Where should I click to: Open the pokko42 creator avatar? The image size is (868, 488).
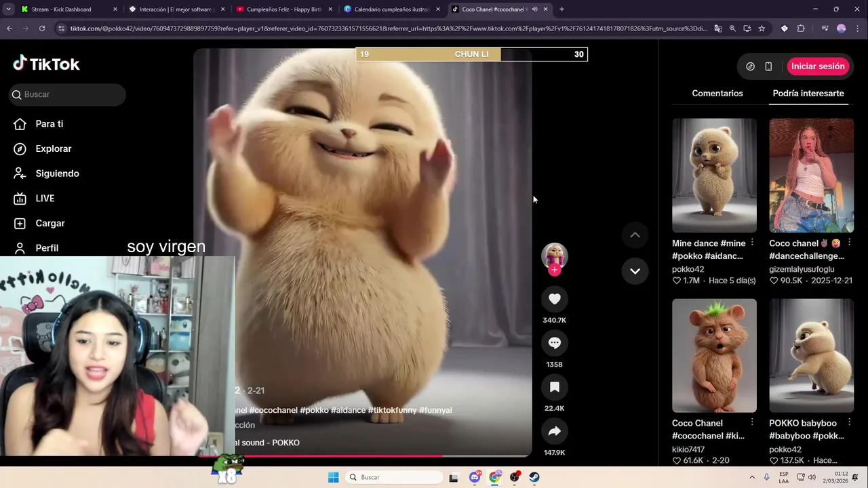pos(555,255)
